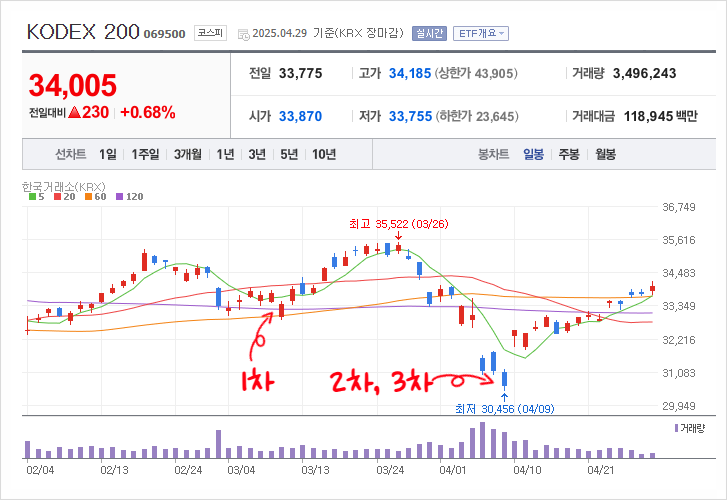Click the 거래량 value 3,496,243
727x500 pixels.
(x=644, y=73)
